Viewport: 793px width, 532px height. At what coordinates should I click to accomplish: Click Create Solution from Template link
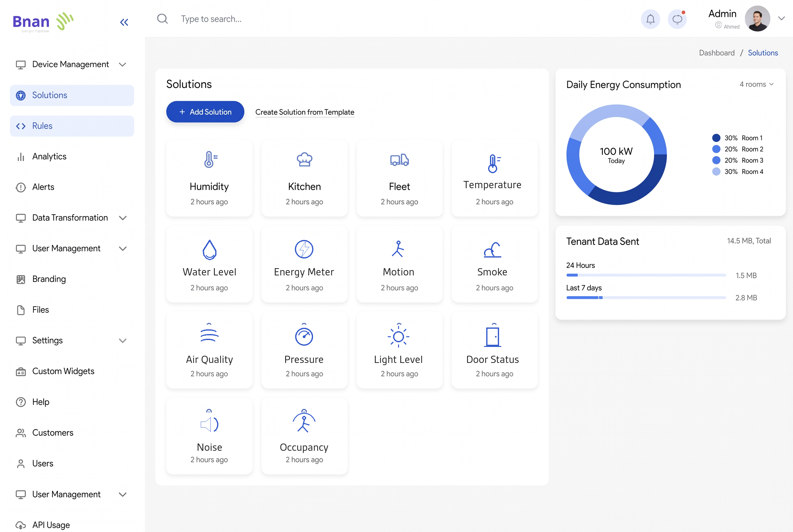point(304,112)
